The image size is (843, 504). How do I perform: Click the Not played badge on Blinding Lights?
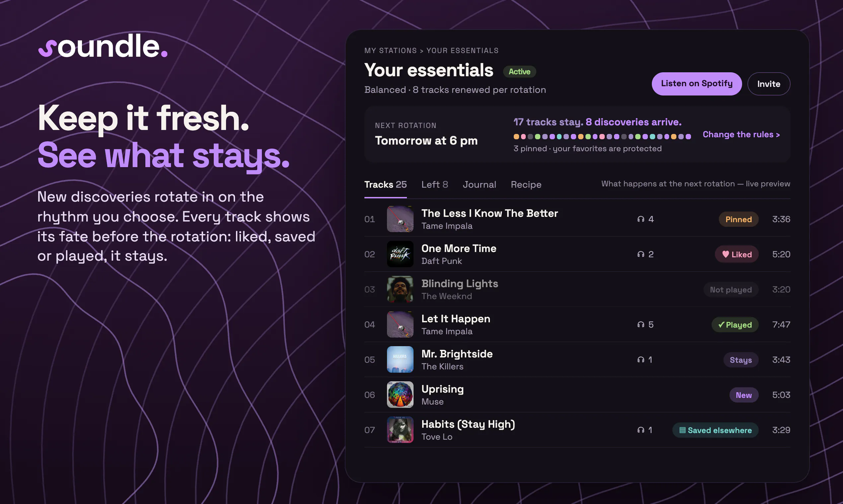click(x=731, y=290)
